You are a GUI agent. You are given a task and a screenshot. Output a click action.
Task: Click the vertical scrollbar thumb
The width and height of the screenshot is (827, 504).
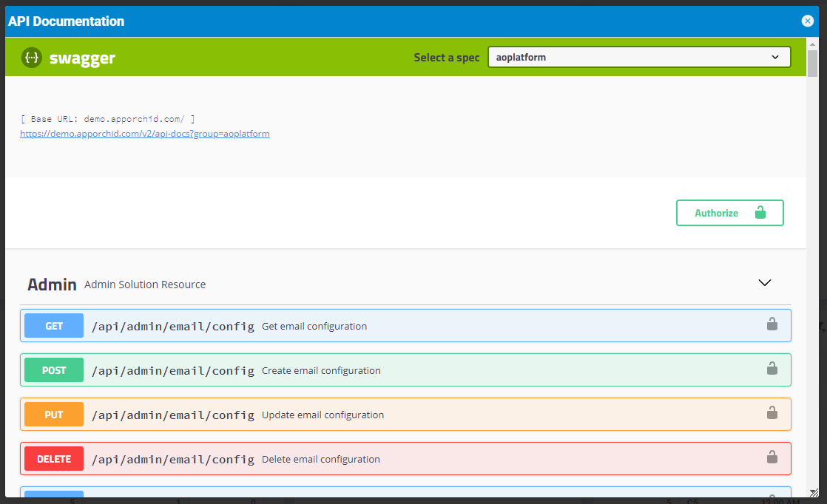(x=812, y=63)
